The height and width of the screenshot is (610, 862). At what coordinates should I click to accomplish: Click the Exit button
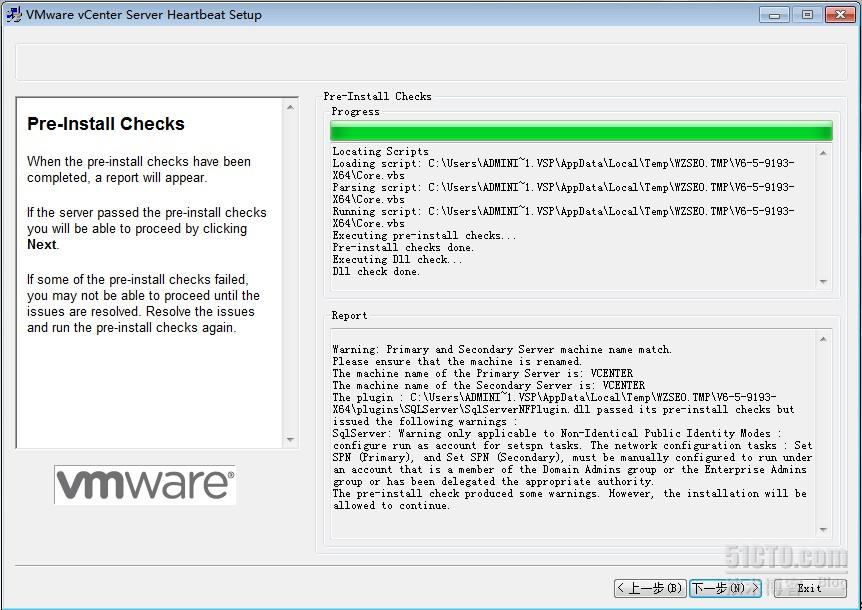[x=810, y=588]
